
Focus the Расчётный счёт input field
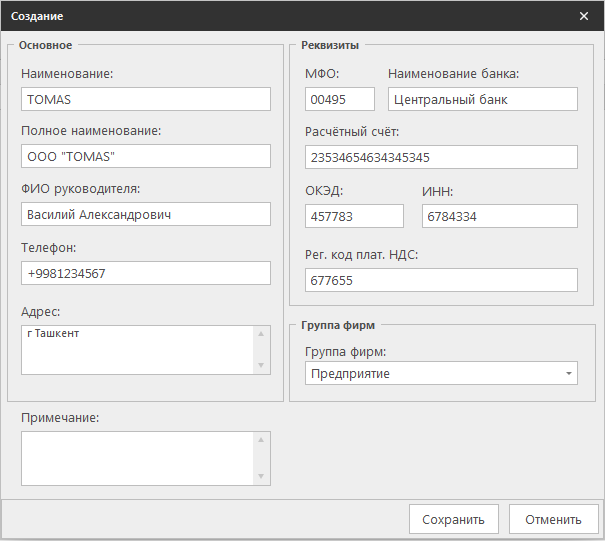441,157
